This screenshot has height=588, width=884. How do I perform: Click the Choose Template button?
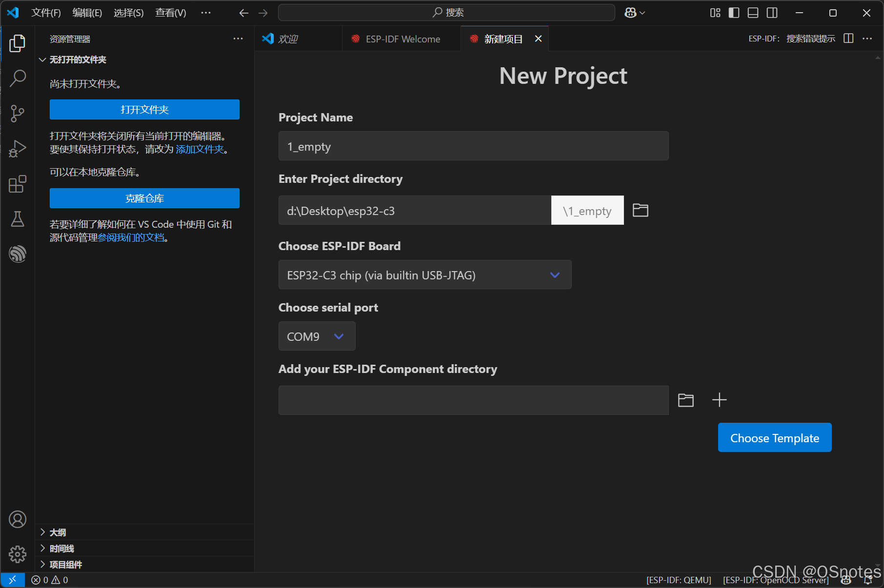coord(774,438)
